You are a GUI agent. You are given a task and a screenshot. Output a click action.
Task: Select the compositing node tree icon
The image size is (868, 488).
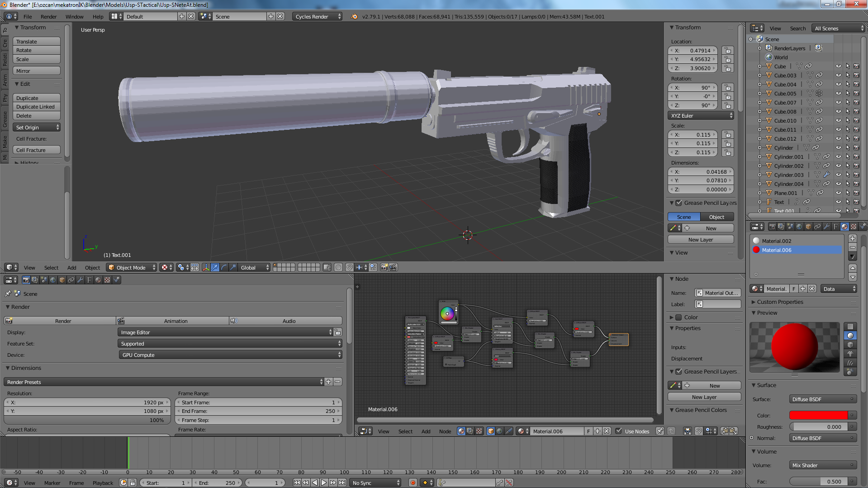point(470,431)
